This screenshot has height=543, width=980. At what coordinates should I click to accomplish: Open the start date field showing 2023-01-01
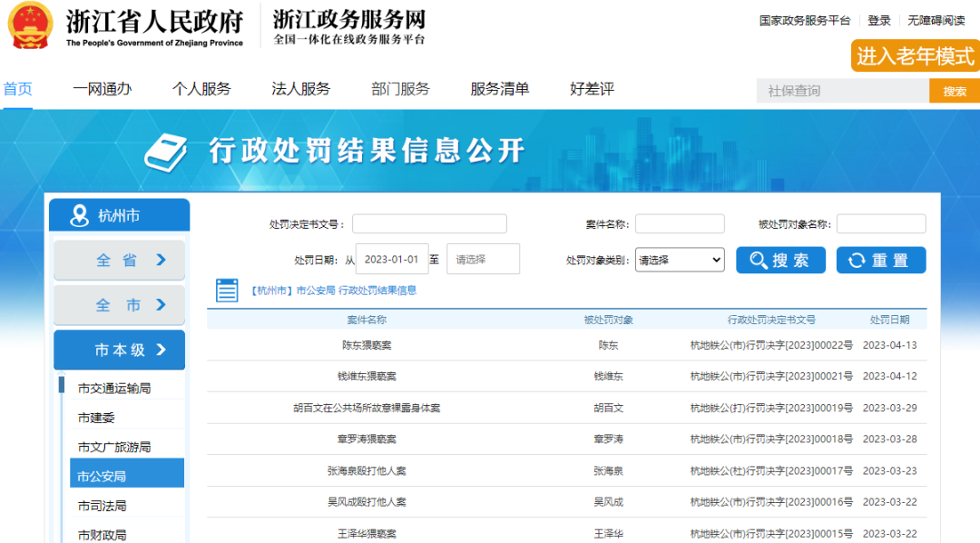click(392, 259)
